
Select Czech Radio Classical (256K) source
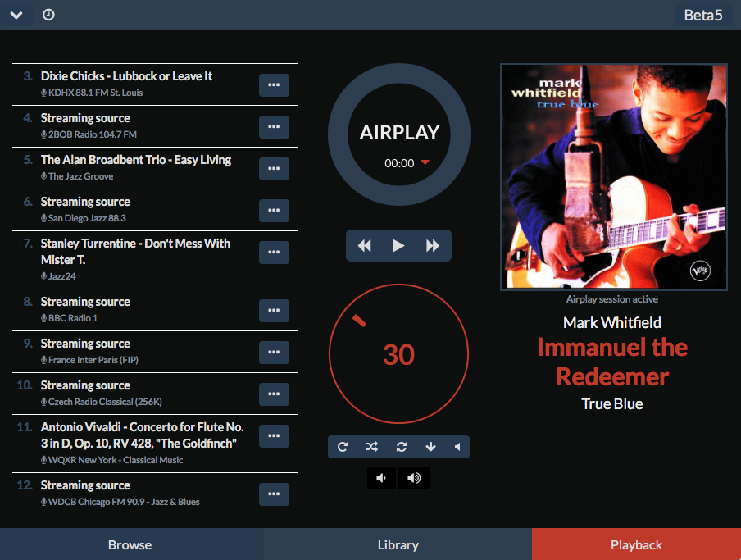(155, 394)
